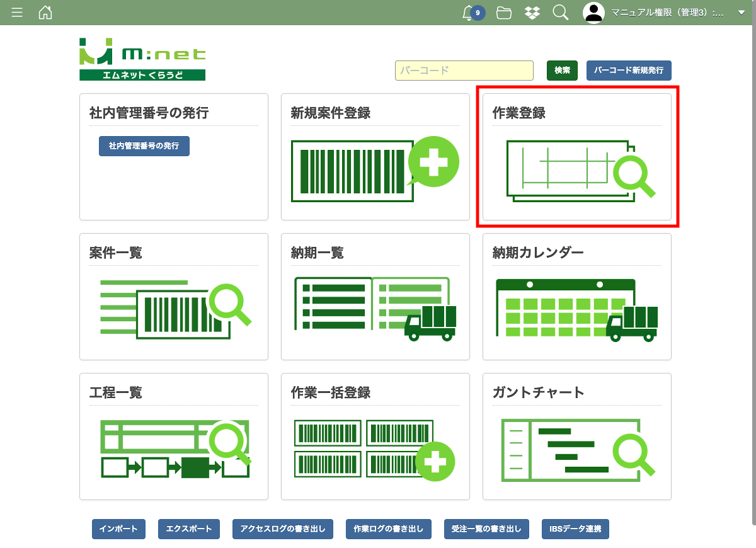Expand the user account dropdown arrow
The image size is (756, 548).
pyautogui.click(x=741, y=13)
